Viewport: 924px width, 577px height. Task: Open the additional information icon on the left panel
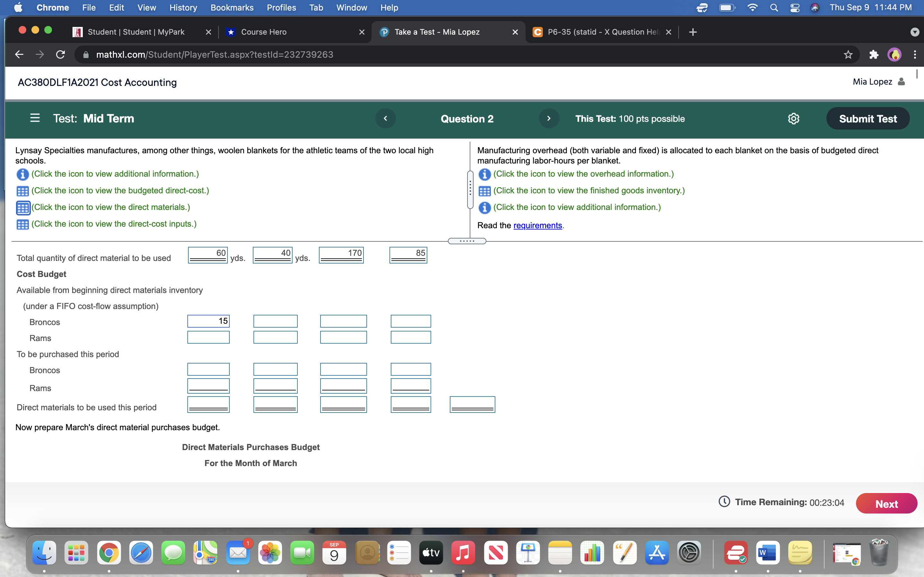tap(22, 174)
